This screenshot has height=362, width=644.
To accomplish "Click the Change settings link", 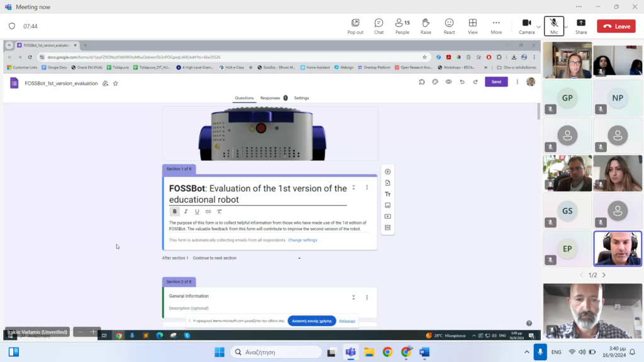I will point(303,240).
